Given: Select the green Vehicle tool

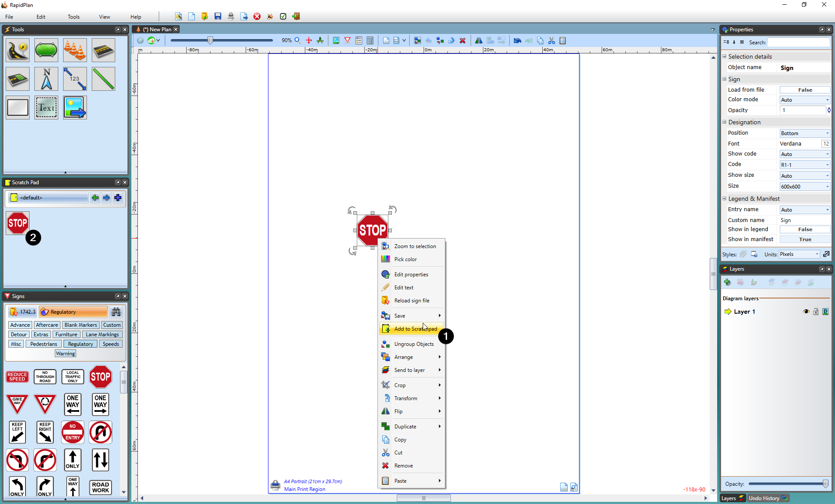Looking at the screenshot, I should click(46, 50).
